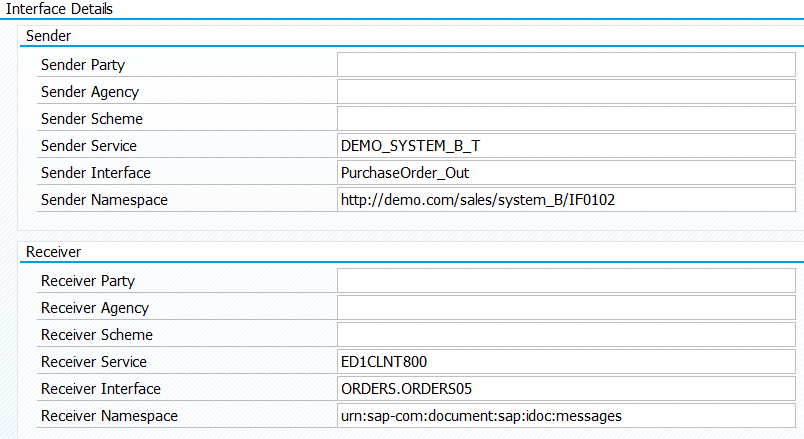Click the Sender Namespace label

[104, 200]
